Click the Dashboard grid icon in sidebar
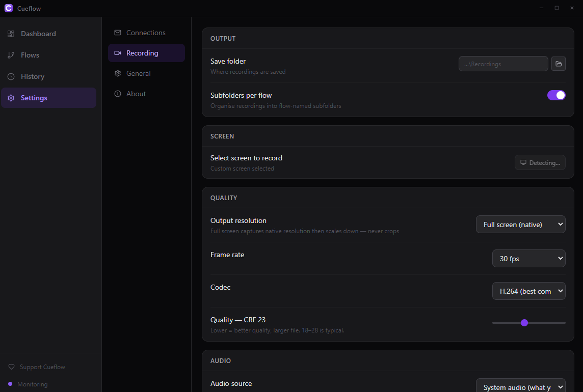 point(11,34)
